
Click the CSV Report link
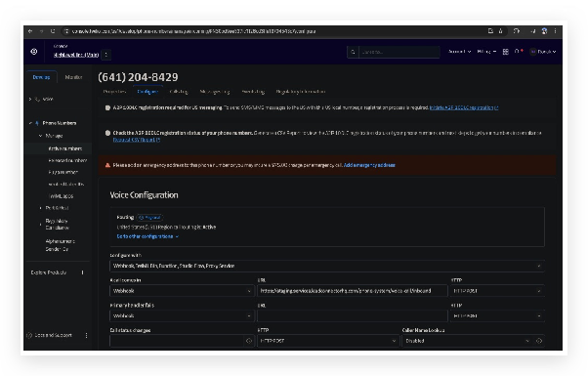tap(137, 140)
